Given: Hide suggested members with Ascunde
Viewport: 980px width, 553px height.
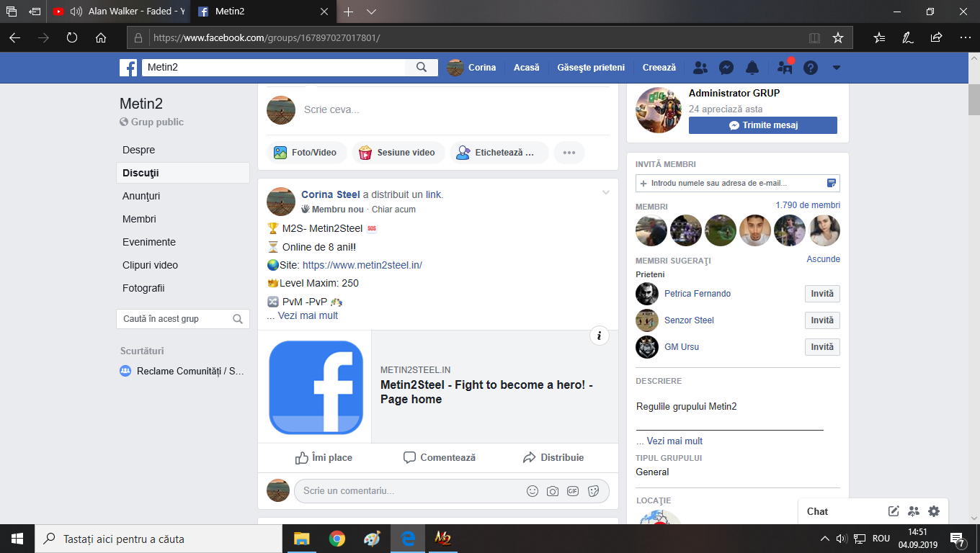Looking at the screenshot, I should (x=824, y=259).
